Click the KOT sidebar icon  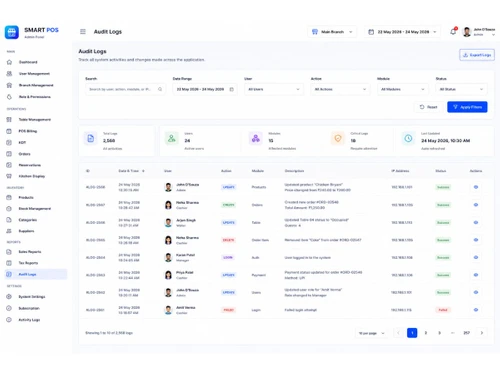9,142
